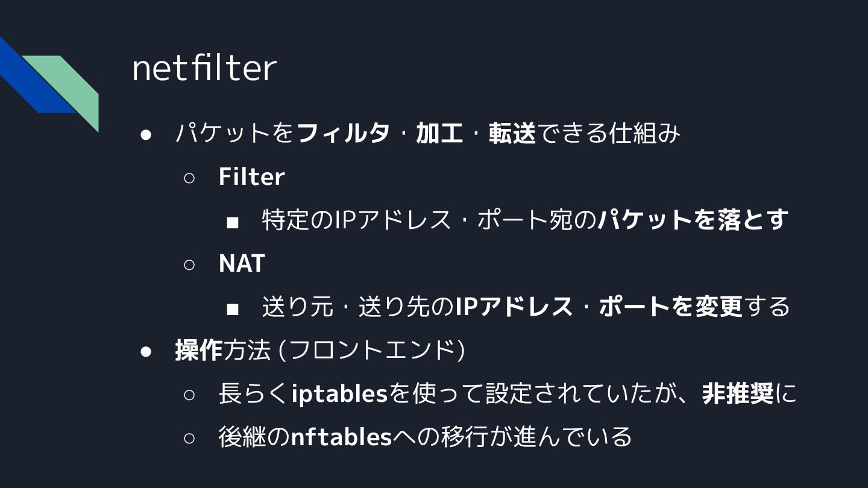The image size is (868, 488).
Task: Click the hollow bullet before Filter
Action: click(189, 178)
